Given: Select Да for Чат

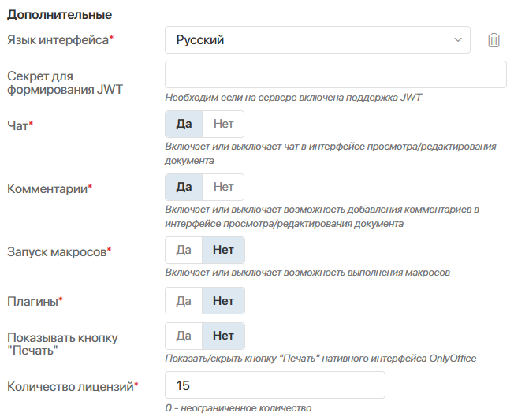Looking at the screenshot, I should pos(184,124).
